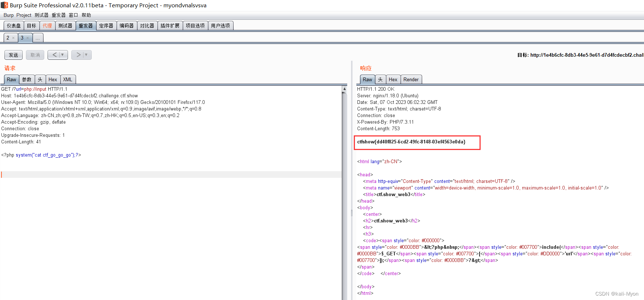The image size is (644, 300).
Task: Open the 项目选项 tab
Action: click(x=195, y=26)
